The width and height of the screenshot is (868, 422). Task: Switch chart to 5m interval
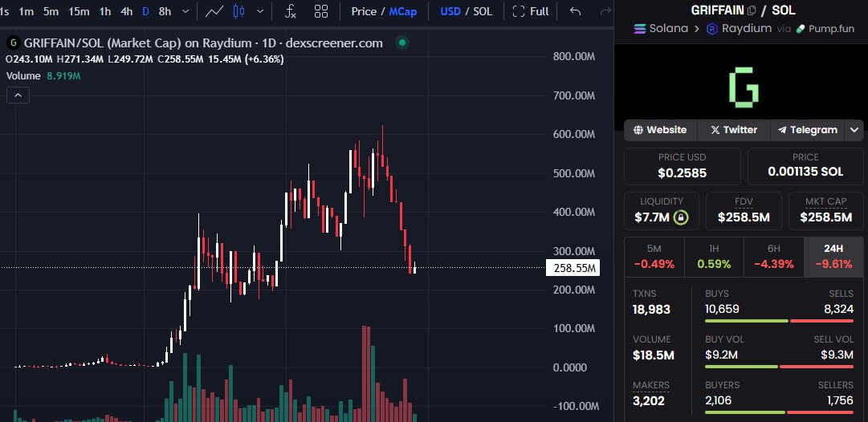click(x=51, y=11)
